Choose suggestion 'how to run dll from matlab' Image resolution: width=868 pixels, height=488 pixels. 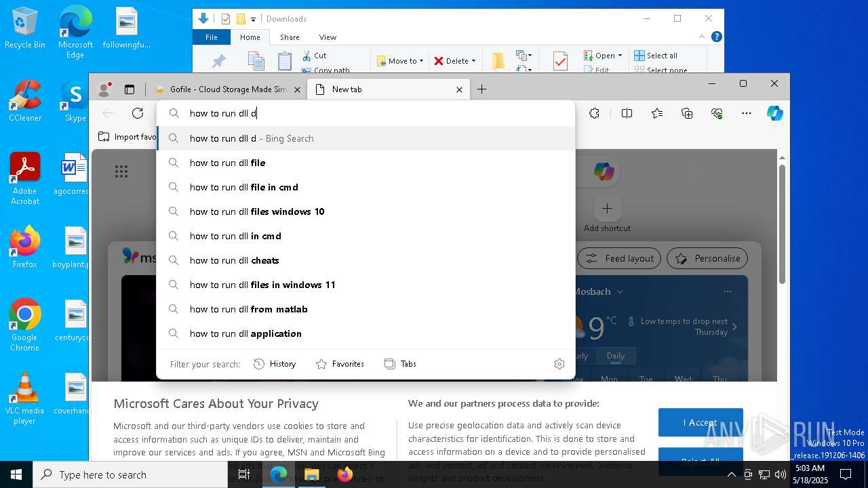coord(366,309)
